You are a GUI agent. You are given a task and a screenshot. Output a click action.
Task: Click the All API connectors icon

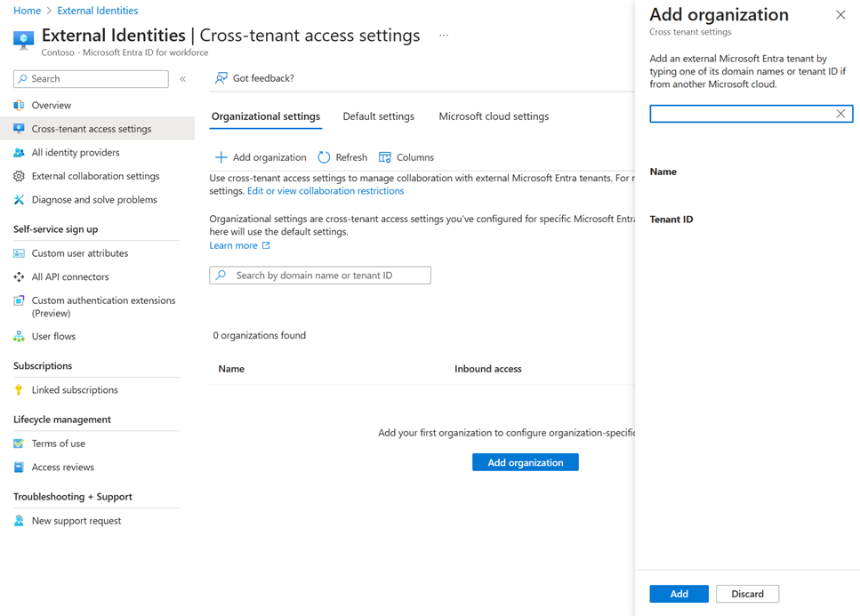20,276
